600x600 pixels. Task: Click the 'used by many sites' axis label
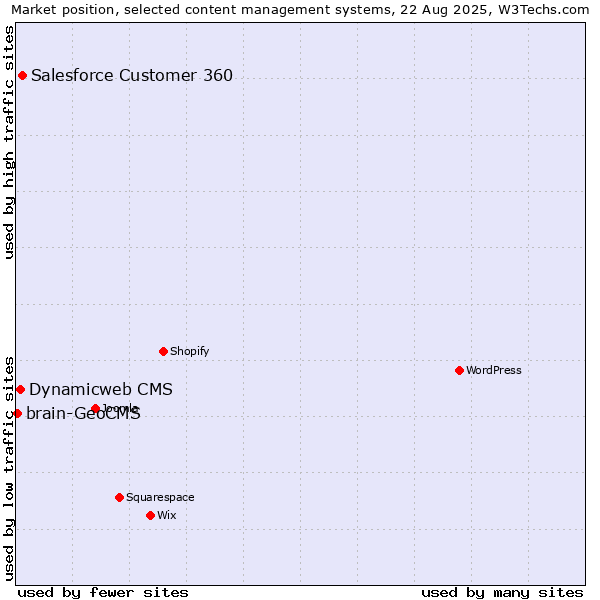(502, 593)
